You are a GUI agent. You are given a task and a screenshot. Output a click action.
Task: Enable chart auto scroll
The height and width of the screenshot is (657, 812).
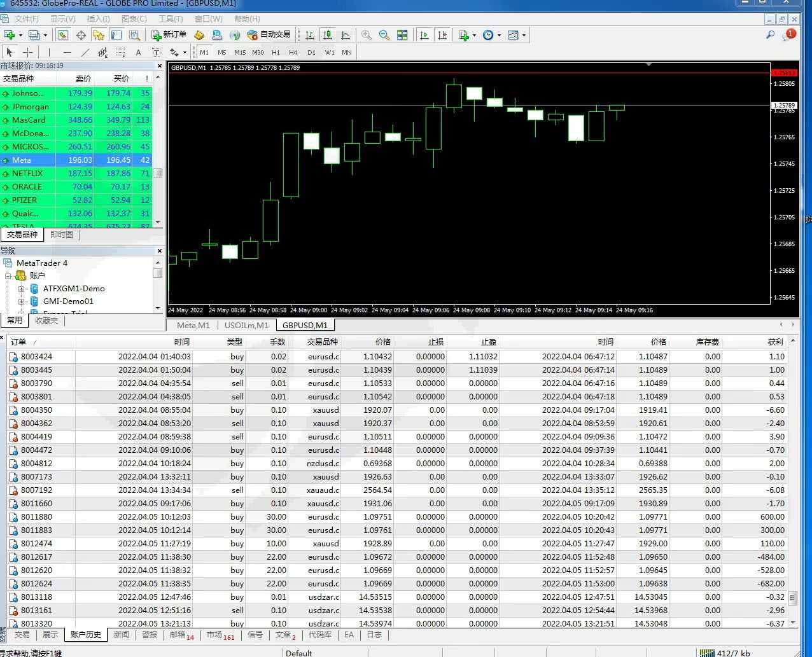424,35
